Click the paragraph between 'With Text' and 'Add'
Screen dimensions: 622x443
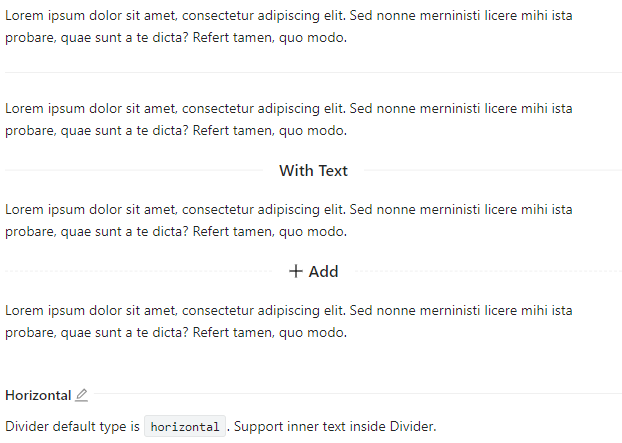point(289,221)
